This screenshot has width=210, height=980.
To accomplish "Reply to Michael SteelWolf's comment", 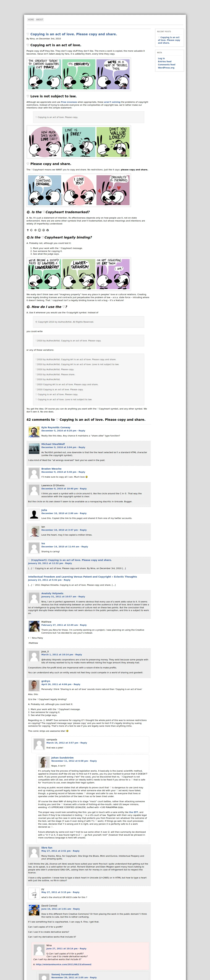I will 82,447.
